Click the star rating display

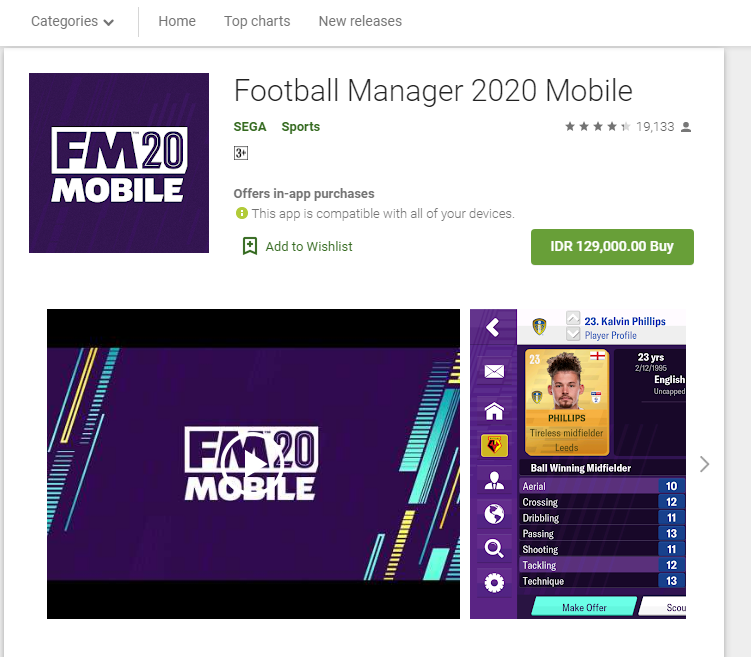point(597,126)
